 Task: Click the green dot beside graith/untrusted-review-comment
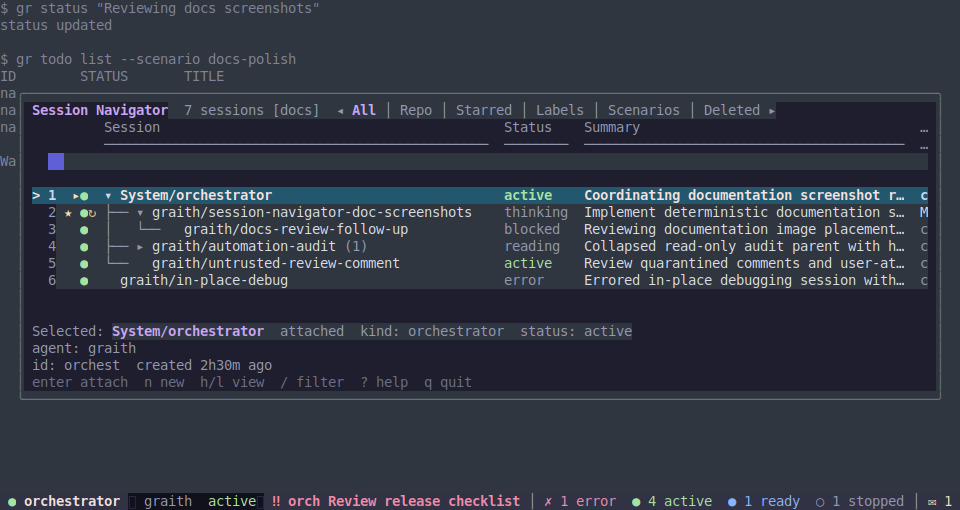pos(84,264)
